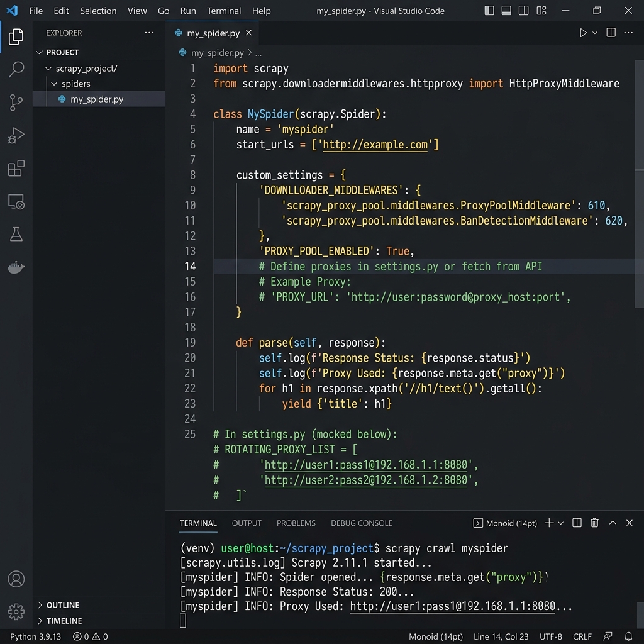Open the File menu
The width and height of the screenshot is (644, 644).
pos(36,11)
